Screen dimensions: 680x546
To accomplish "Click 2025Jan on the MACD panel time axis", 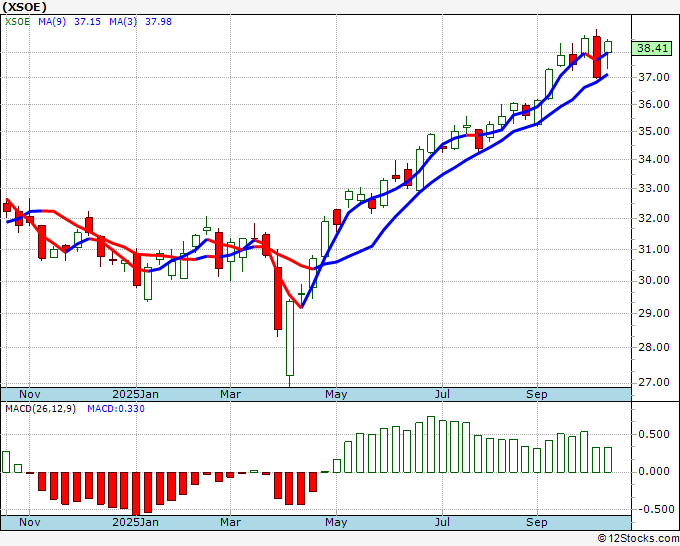I will pos(135,522).
